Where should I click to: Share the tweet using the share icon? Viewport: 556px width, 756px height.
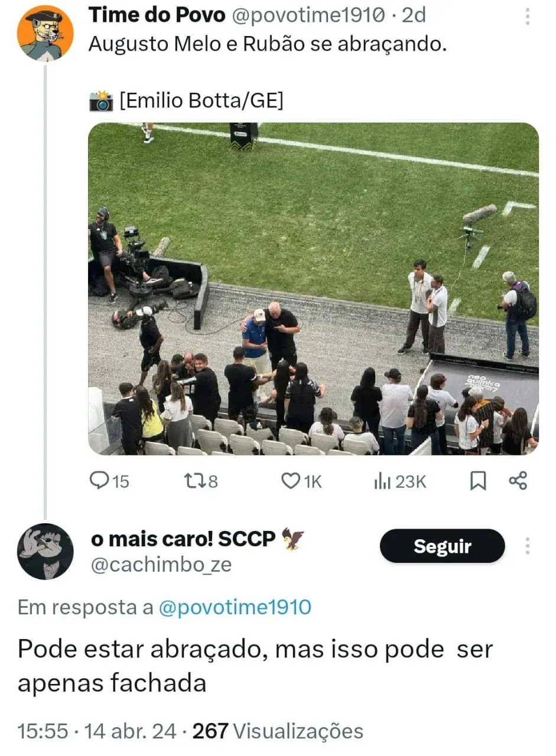click(x=518, y=481)
